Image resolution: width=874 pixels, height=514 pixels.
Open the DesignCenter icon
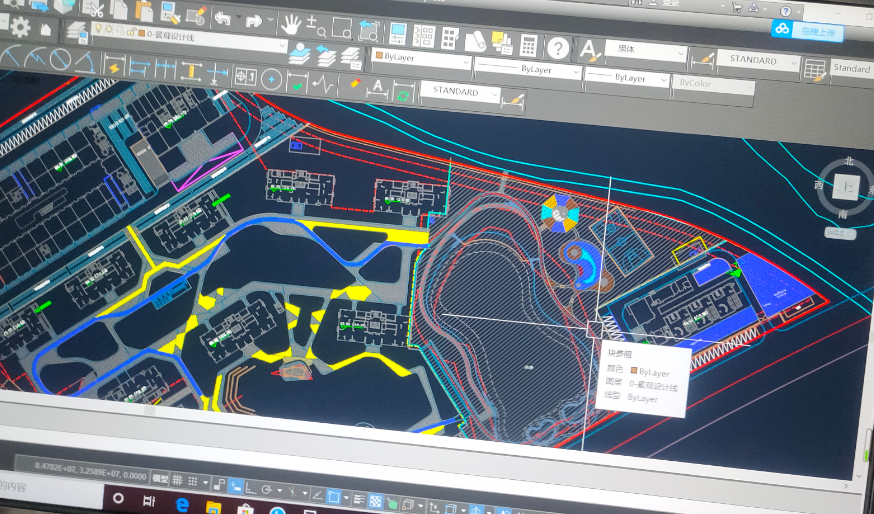coord(424,36)
